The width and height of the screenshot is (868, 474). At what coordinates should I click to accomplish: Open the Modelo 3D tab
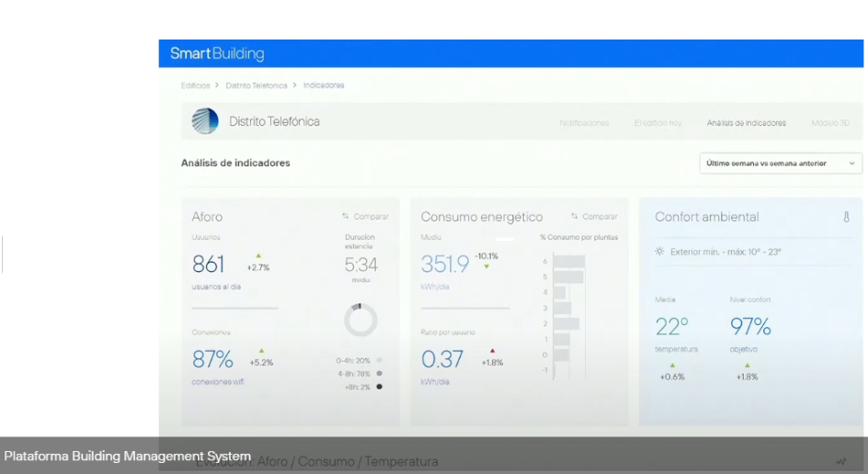tap(830, 123)
